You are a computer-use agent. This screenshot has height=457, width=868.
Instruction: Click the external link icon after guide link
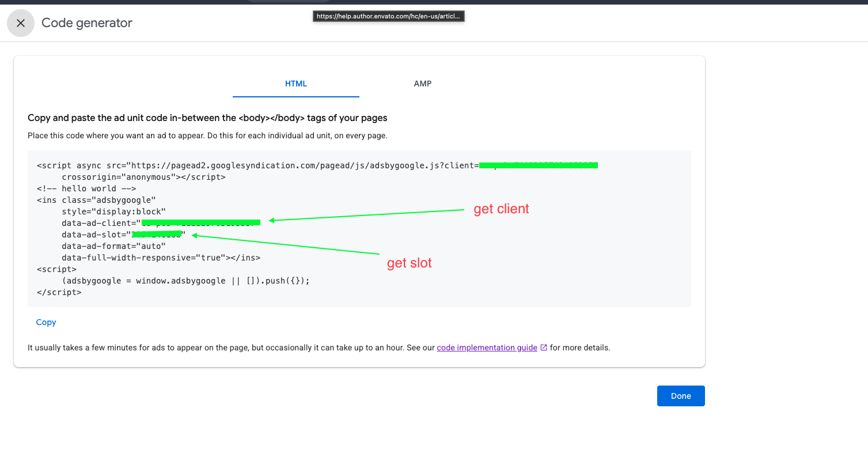coord(543,348)
